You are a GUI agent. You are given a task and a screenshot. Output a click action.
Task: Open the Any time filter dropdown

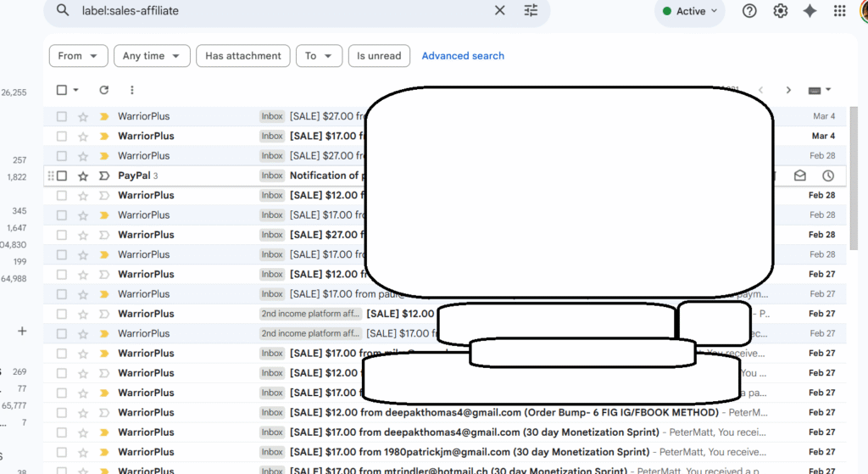152,56
